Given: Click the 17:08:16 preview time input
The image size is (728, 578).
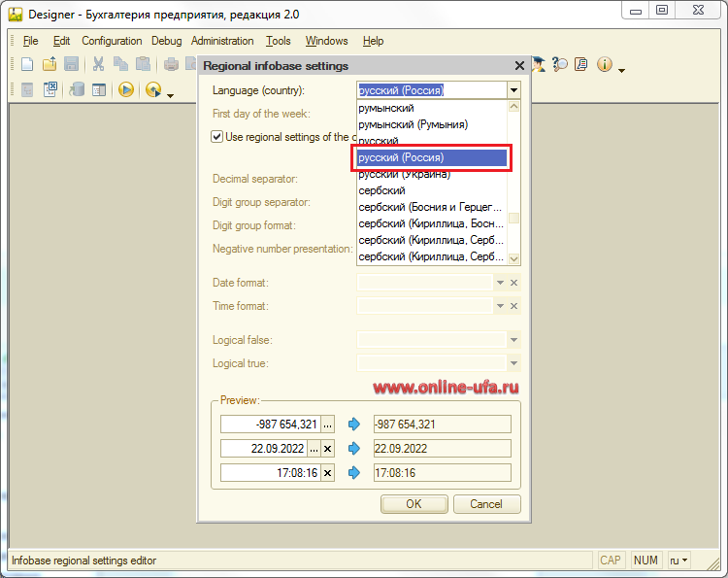Looking at the screenshot, I should 271,473.
